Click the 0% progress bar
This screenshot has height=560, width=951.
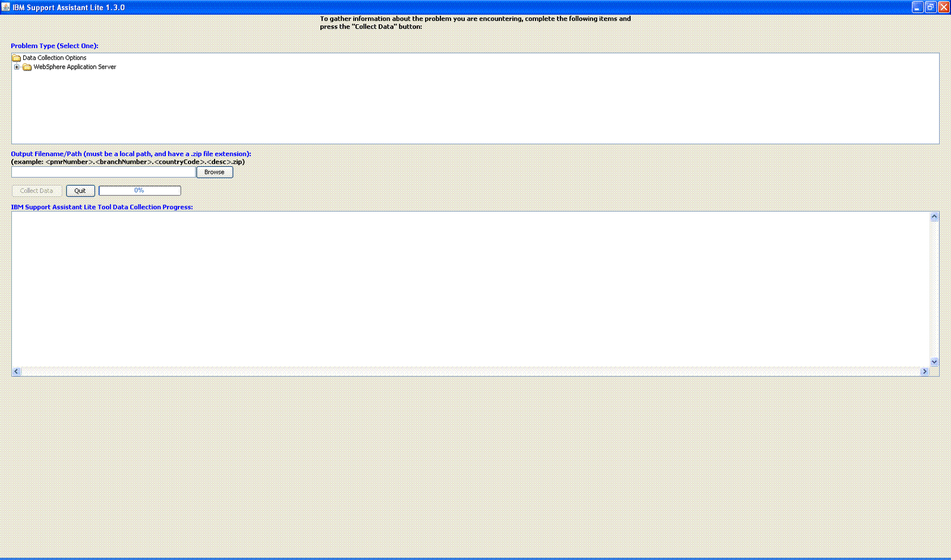(x=140, y=191)
